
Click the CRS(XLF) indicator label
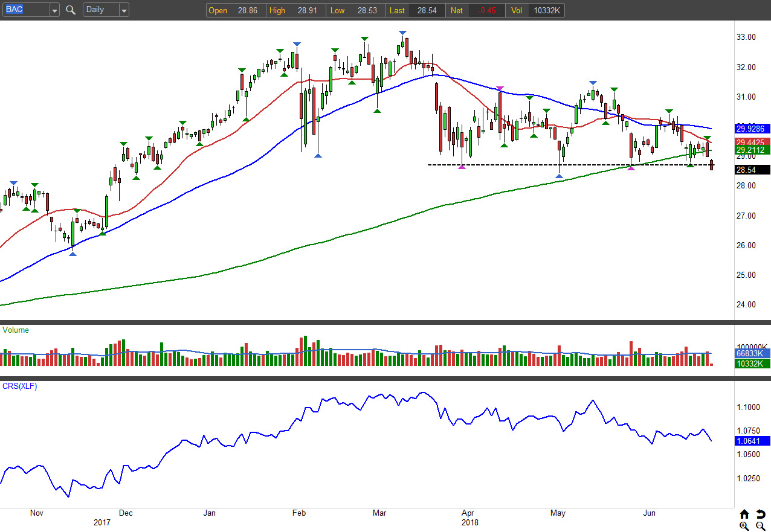(x=20, y=386)
